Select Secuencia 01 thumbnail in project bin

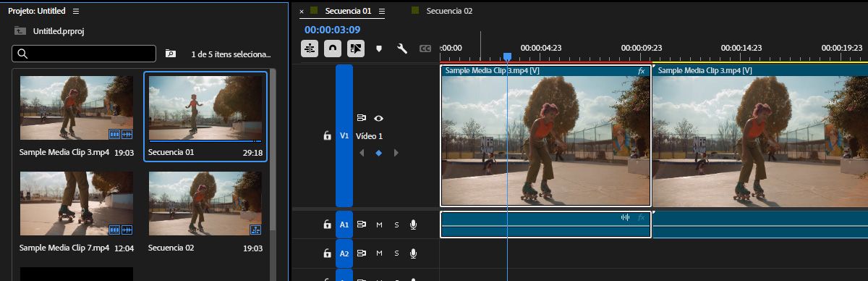(x=205, y=108)
